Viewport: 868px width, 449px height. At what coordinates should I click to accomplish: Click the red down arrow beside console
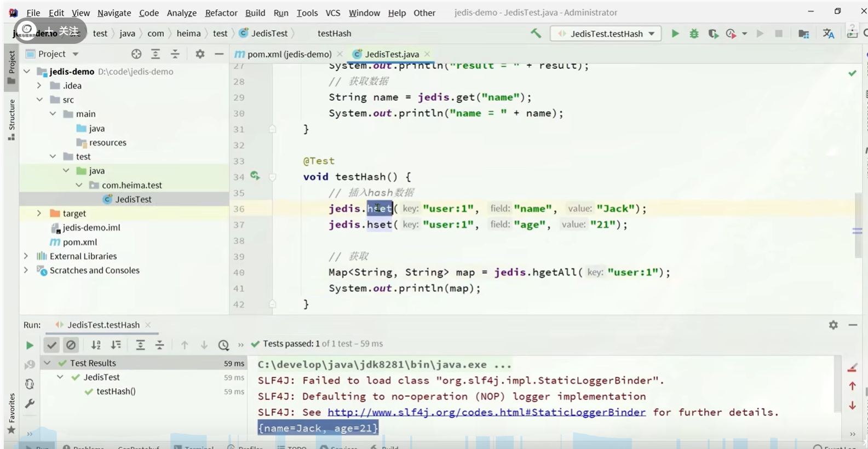(x=852, y=406)
